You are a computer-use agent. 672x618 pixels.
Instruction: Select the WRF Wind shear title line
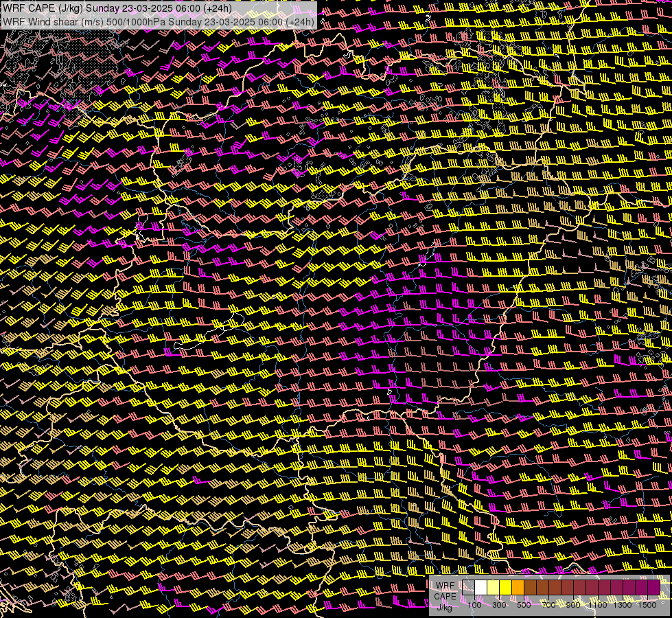(159, 22)
